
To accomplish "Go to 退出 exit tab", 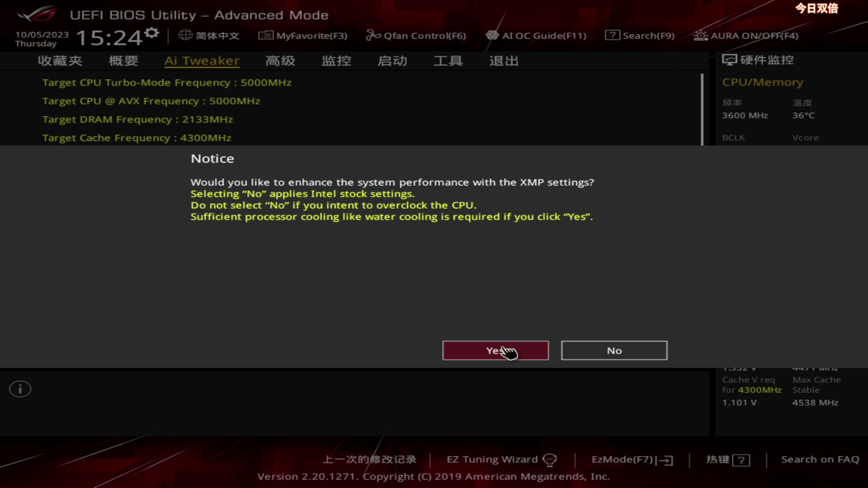I will coord(504,61).
